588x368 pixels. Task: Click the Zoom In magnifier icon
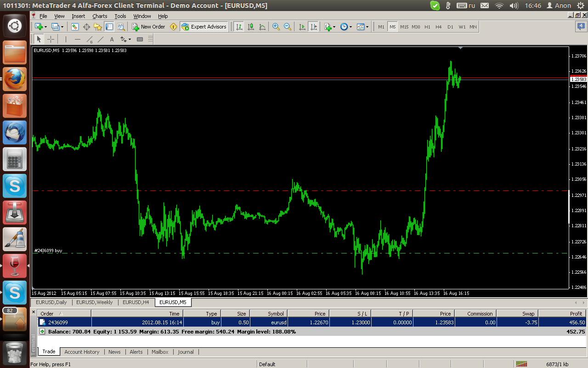[x=276, y=27]
